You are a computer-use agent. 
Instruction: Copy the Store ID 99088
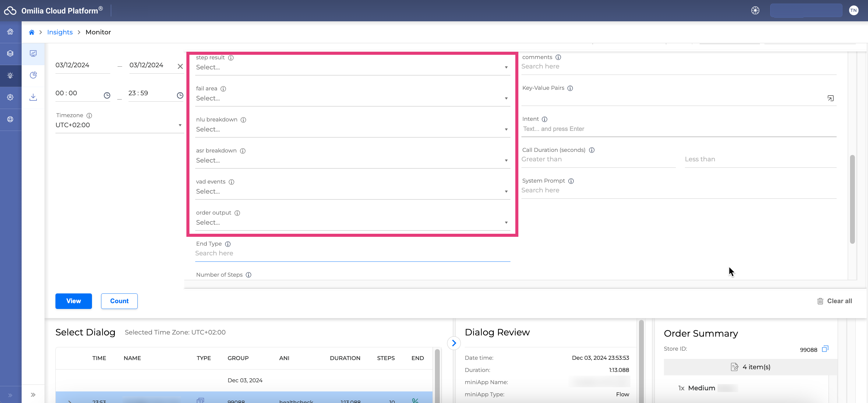point(825,349)
